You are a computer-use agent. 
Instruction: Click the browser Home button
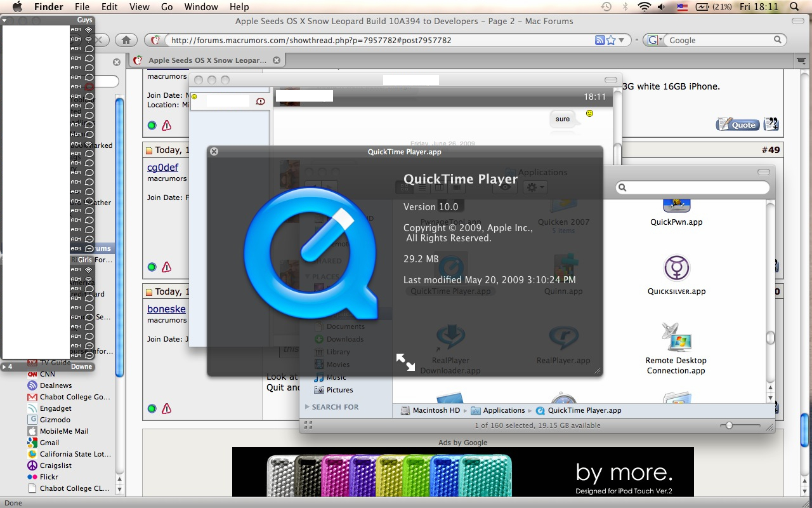tap(126, 40)
